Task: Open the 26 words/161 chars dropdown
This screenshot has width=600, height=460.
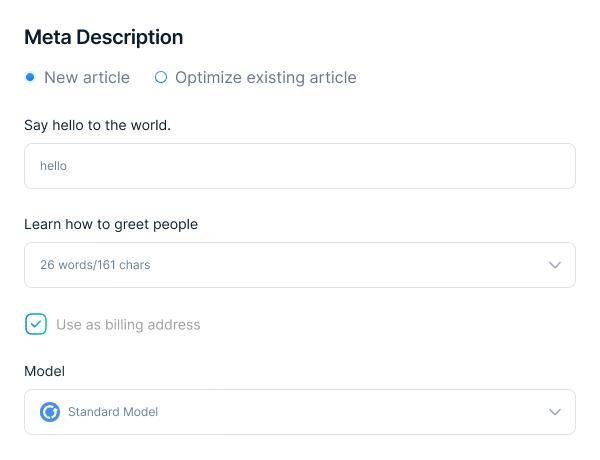Action: [299, 265]
